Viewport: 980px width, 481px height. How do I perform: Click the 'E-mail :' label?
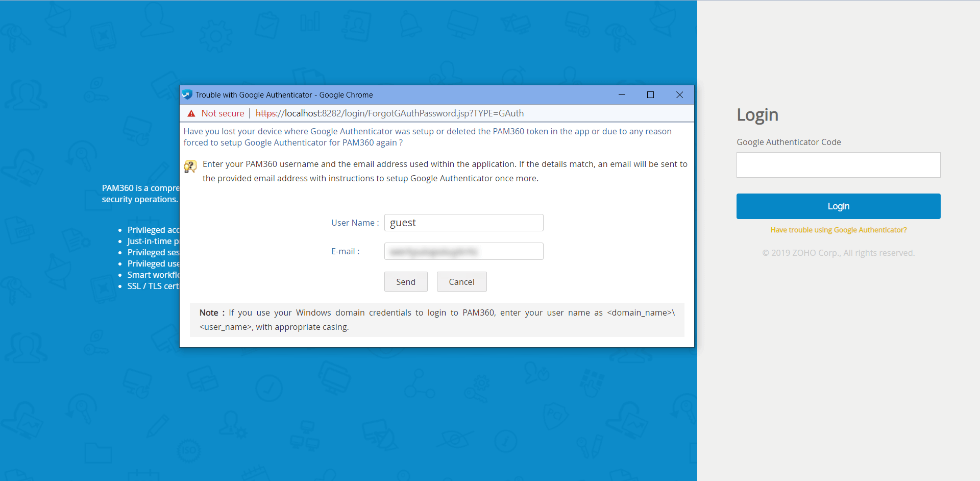pos(346,251)
